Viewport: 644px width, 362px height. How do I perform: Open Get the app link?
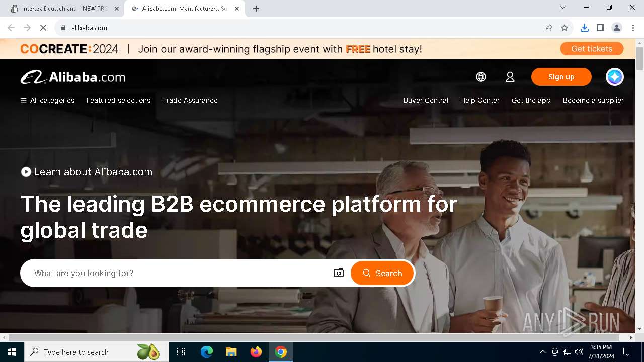[x=531, y=100]
